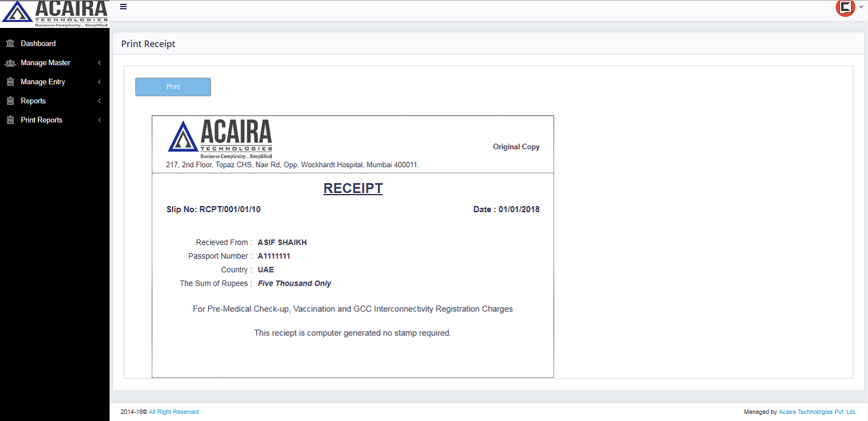Click the Manage Master users icon
Viewport: 868px width, 421px height.
coord(10,63)
